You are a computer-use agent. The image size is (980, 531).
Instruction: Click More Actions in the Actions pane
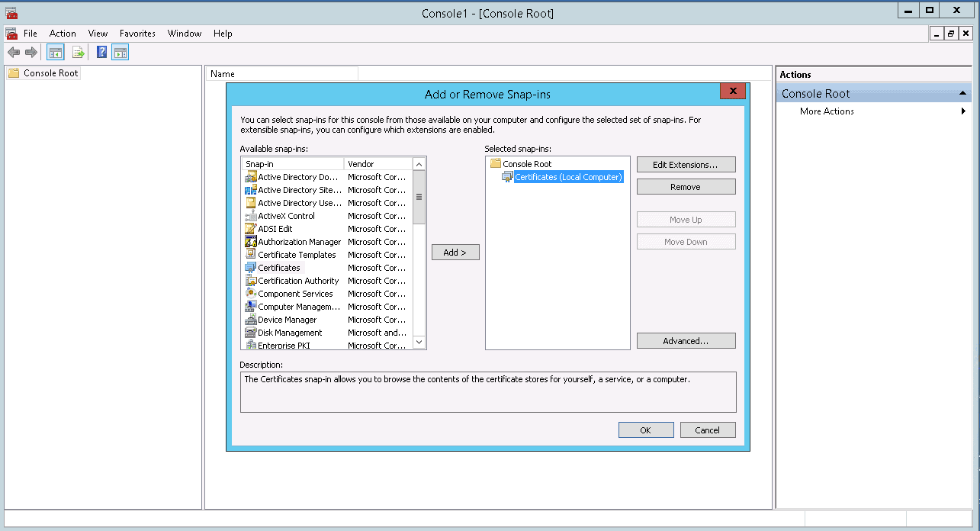(x=827, y=111)
